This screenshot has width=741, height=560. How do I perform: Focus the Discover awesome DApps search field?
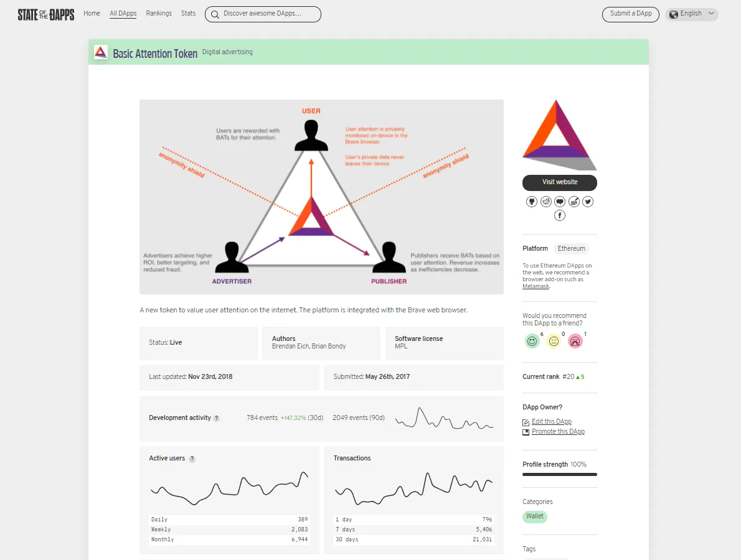[x=263, y=14]
